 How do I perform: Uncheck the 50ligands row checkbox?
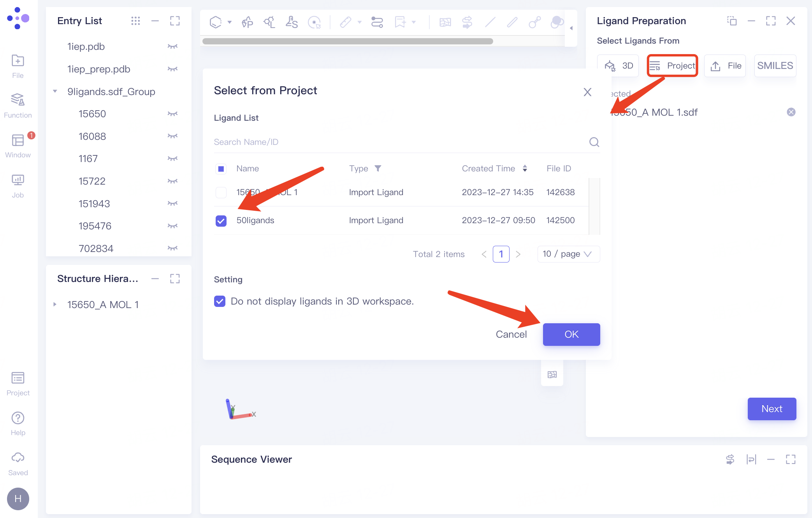pos(221,220)
